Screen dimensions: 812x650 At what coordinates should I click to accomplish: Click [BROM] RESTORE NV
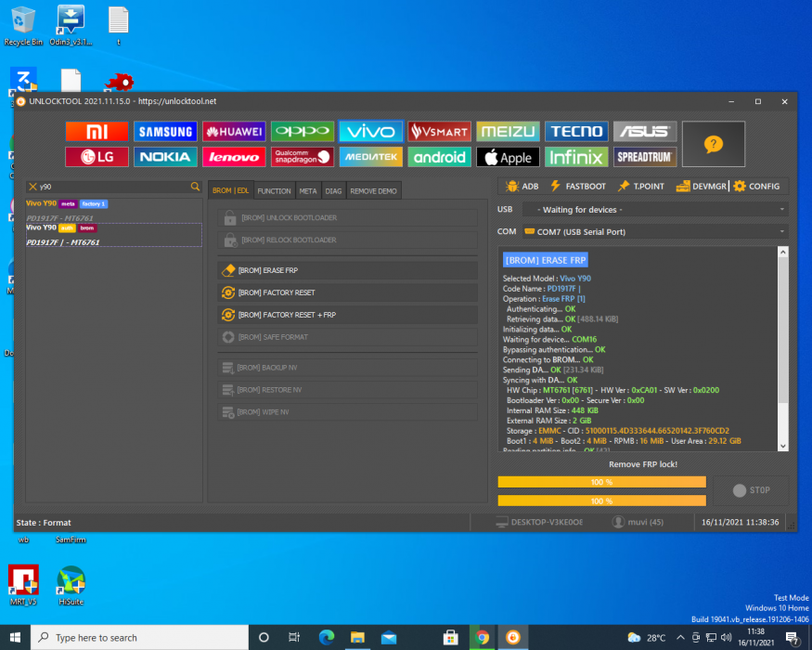pyautogui.click(x=347, y=390)
